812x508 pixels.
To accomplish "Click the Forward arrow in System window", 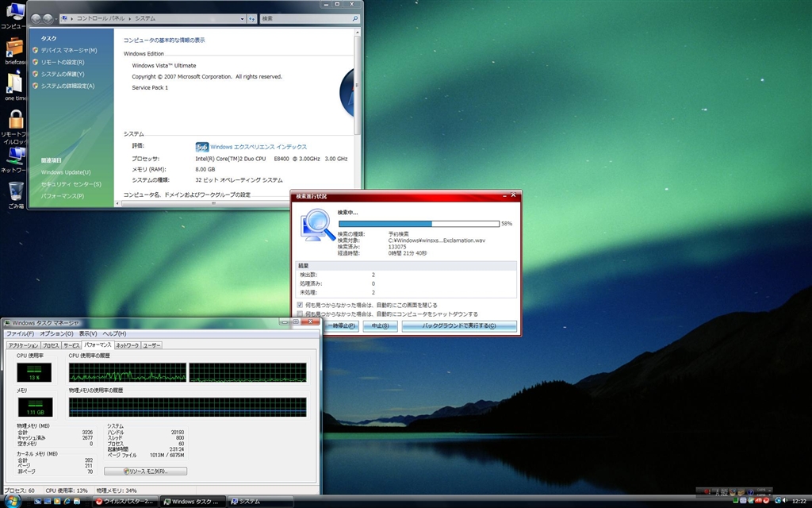I will [48, 19].
